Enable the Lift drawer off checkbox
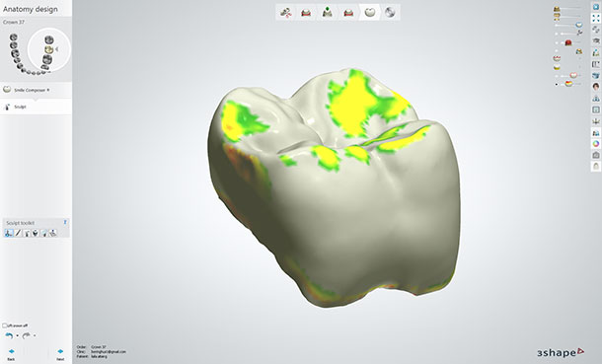602x364 pixels. 5,326
